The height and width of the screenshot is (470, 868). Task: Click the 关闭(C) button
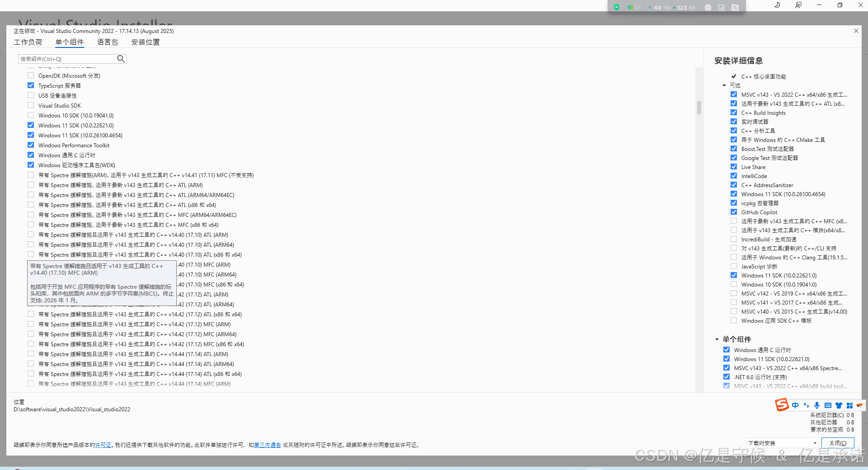tap(838, 443)
